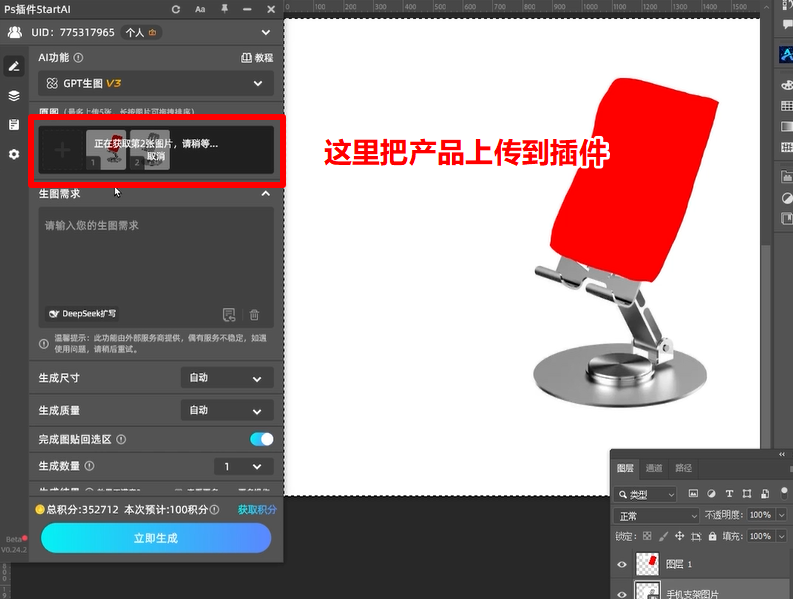Open the 生成质量 dropdown

point(227,410)
